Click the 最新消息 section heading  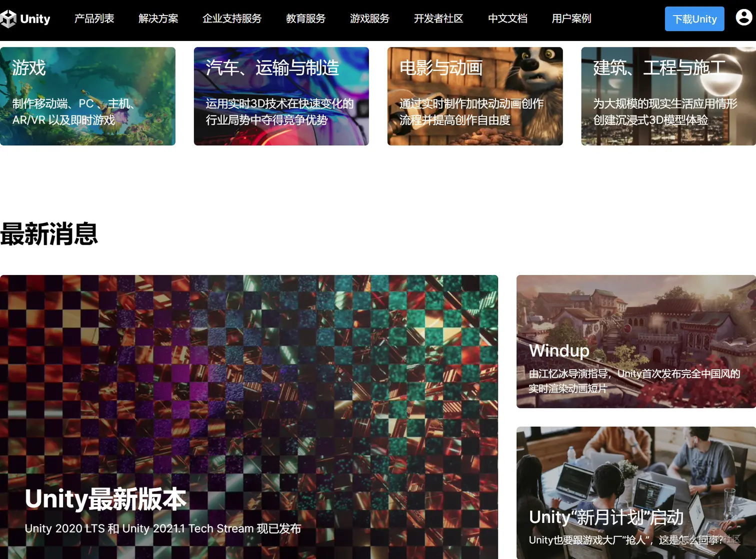pyautogui.click(x=49, y=234)
